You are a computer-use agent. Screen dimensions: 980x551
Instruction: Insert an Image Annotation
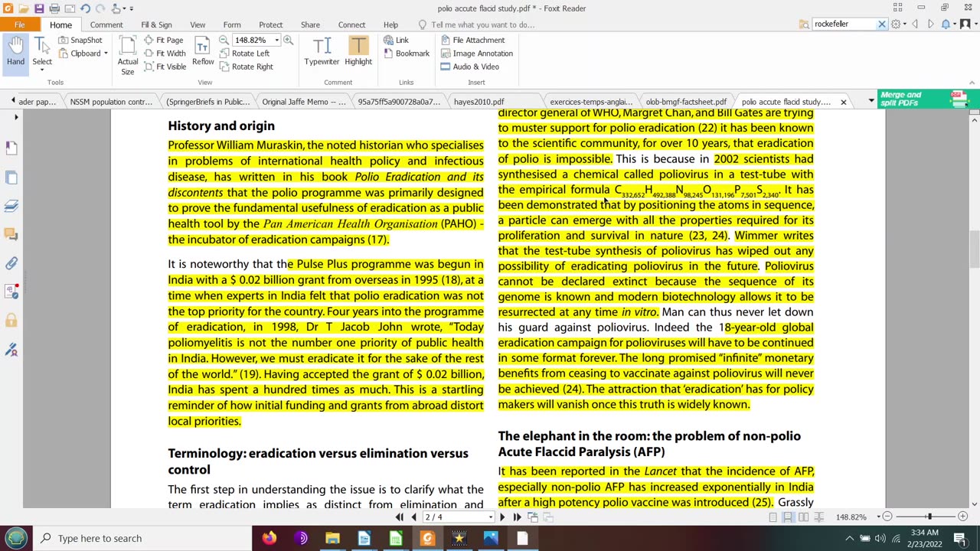[476, 54]
